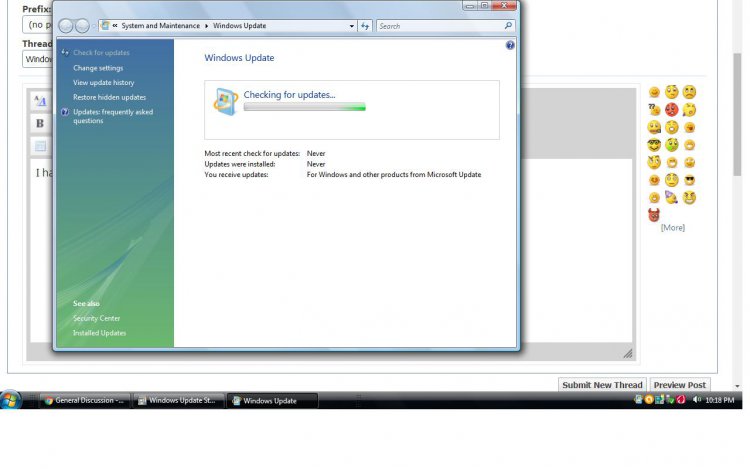Open Updates: frequently asked questions

(x=113, y=116)
